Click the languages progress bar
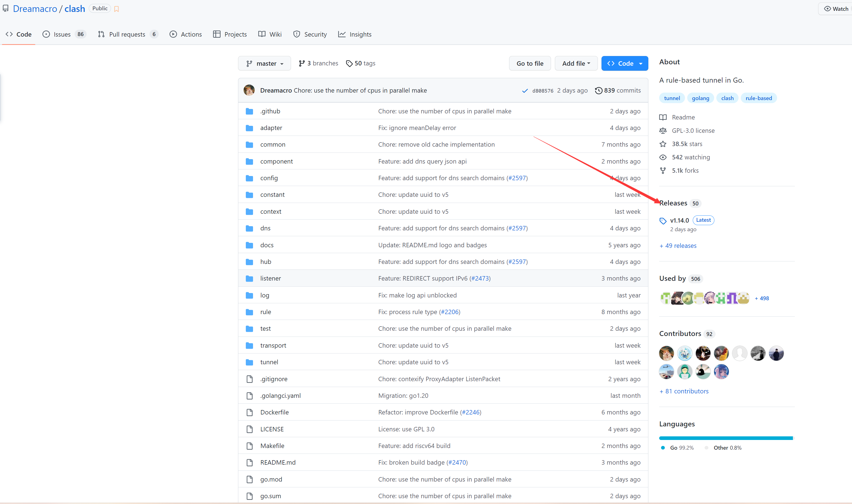This screenshot has width=852, height=504. (726, 438)
